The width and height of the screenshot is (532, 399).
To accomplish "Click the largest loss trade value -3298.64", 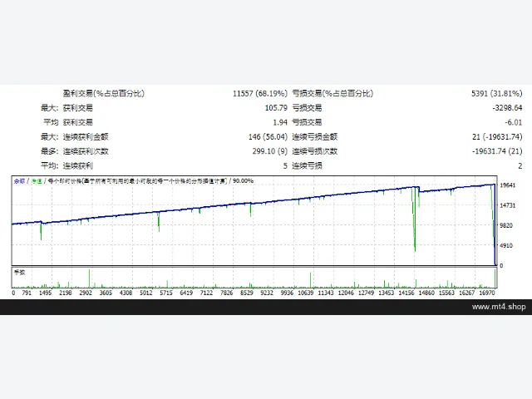I will coord(507,108).
